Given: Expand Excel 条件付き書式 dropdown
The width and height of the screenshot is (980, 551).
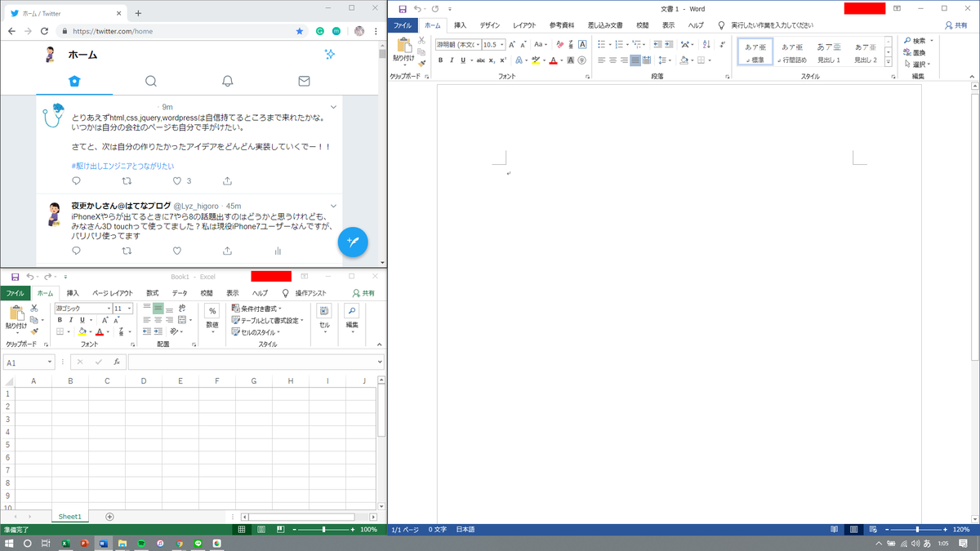Looking at the screenshot, I should coord(281,309).
